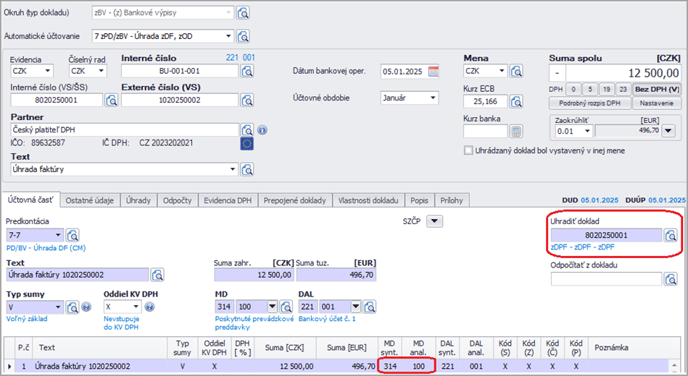Image resolution: width=688 pixels, height=376 pixels.
Task: Click PD/BV - Úhrada DF (CM) link
Action: coord(46,248)
